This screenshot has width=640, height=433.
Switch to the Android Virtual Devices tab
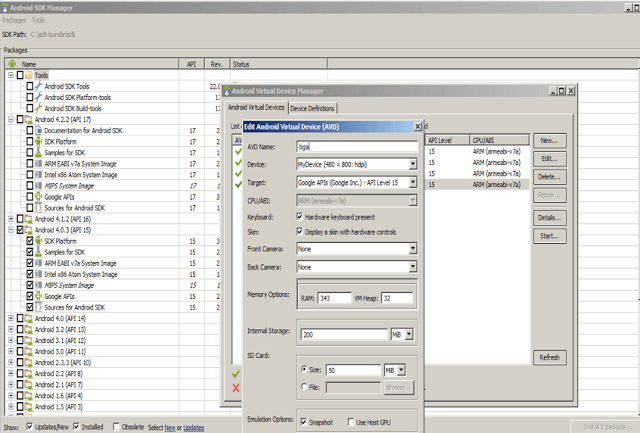click(x=256, y=107)
